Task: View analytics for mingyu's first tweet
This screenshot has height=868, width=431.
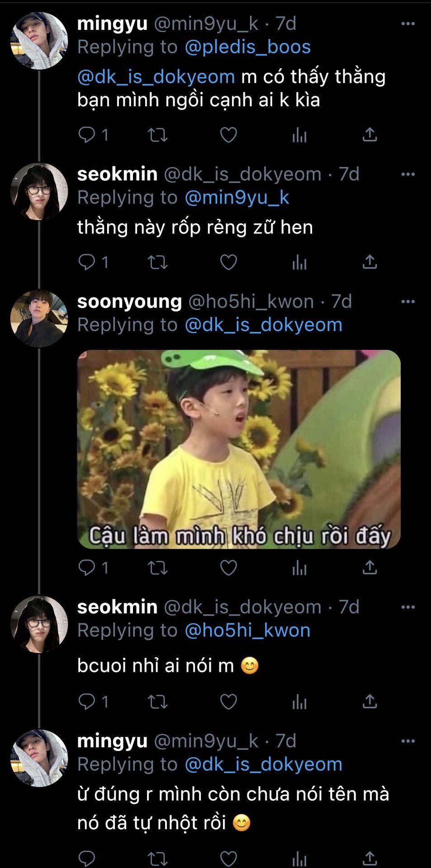Action: [x=299, y=135]
